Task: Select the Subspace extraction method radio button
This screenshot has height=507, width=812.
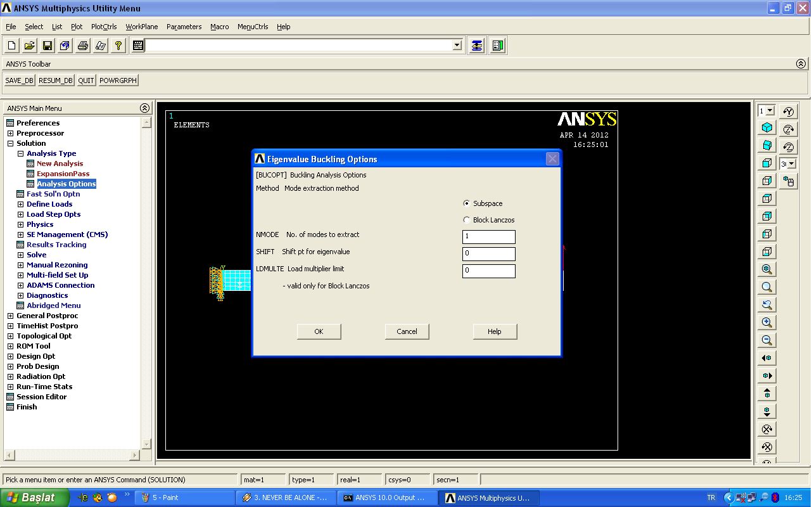Action: 467,203
